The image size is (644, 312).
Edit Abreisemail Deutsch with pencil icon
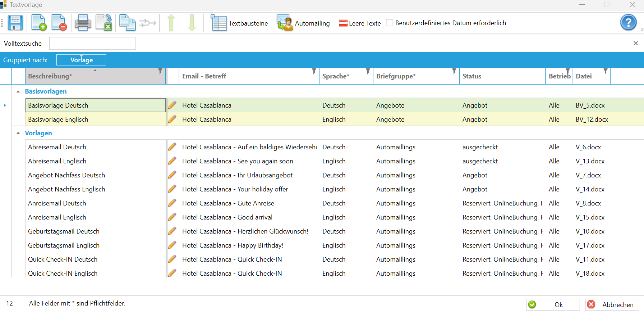172,147
